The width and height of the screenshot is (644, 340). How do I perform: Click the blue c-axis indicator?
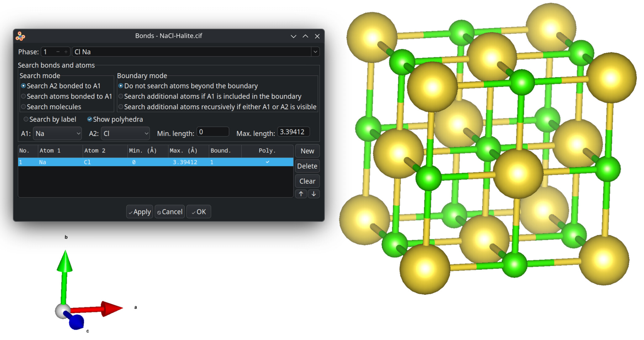click(76, 322)
